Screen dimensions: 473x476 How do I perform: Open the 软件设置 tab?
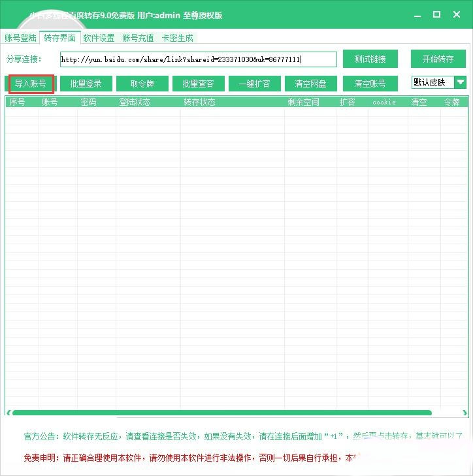pos(99,38)
